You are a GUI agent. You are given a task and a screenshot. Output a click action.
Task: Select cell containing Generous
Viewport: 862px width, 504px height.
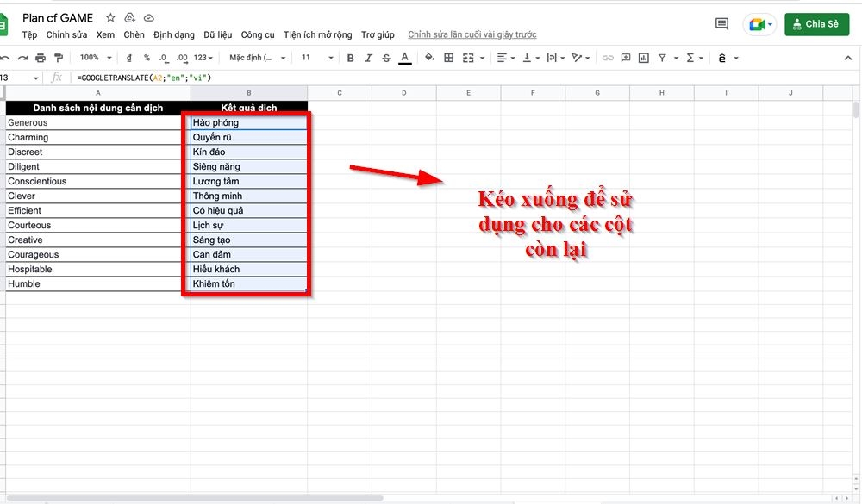point(98,122)
